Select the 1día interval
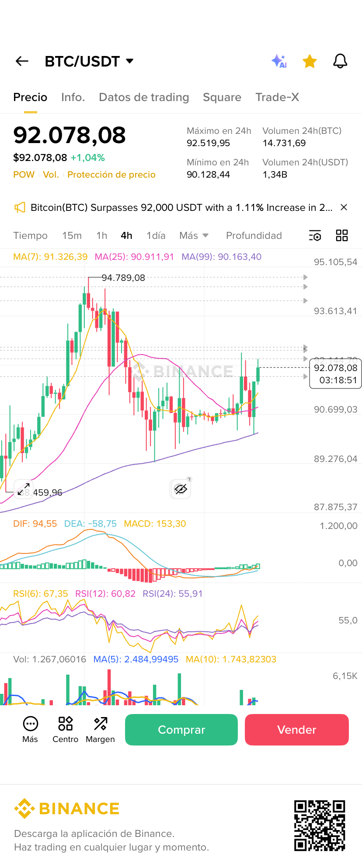362x868 pixels. [x=156, y=235]
